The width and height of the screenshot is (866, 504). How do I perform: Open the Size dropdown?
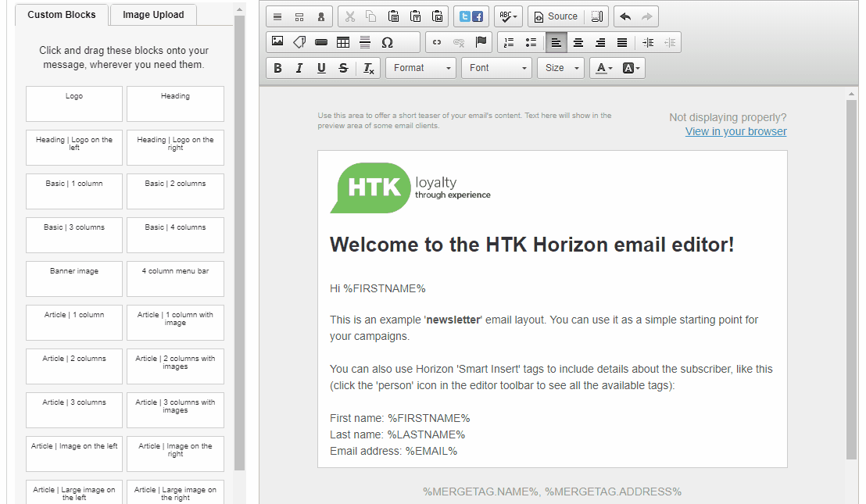click(x=561, y=68)
